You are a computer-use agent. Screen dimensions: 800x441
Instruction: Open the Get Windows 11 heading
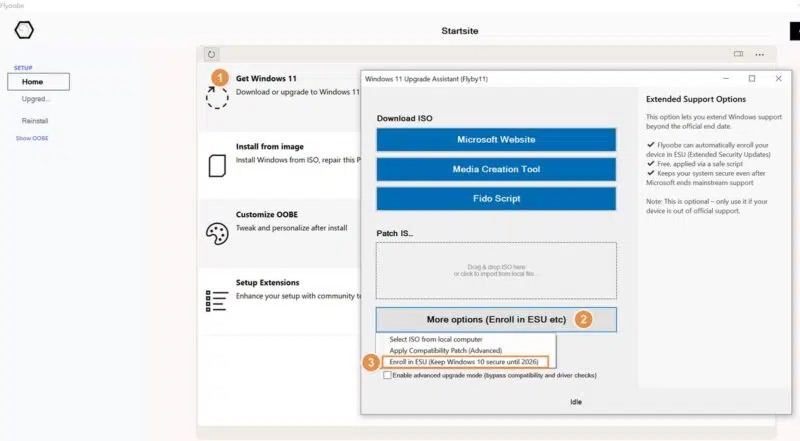click(266, 79)
